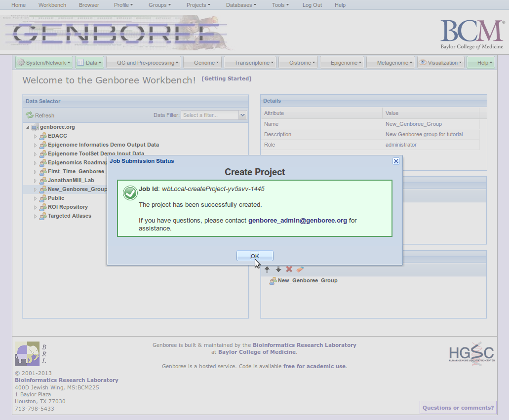The image size is (509, 420).
Task: Click the BCM Baylor College logo
Action: [x=471, y=34]
